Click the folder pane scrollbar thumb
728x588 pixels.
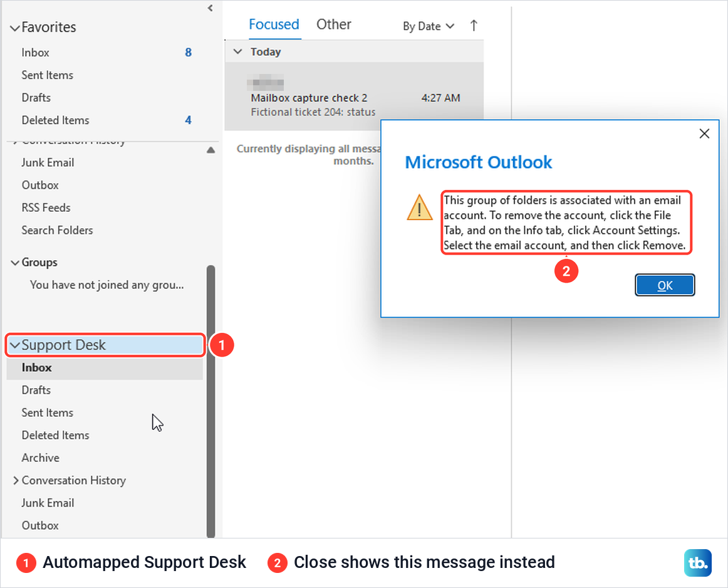coord(211,401)
